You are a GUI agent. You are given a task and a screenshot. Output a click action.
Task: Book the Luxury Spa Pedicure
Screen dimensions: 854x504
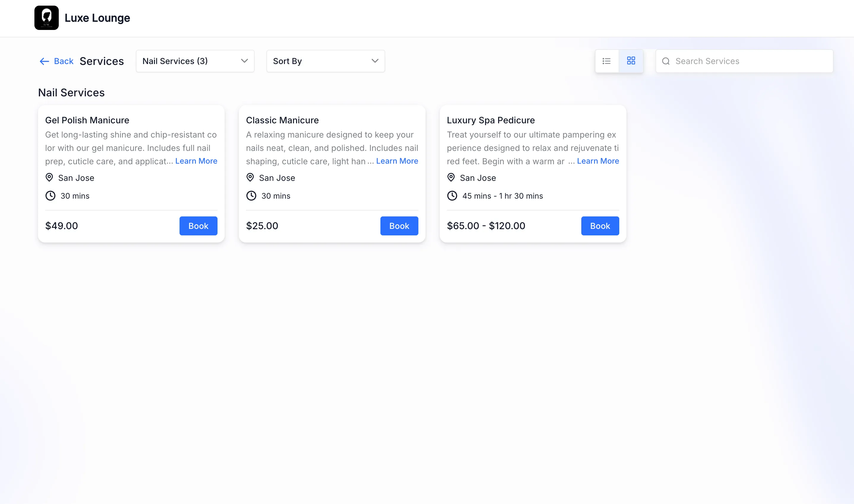(600, 226)
